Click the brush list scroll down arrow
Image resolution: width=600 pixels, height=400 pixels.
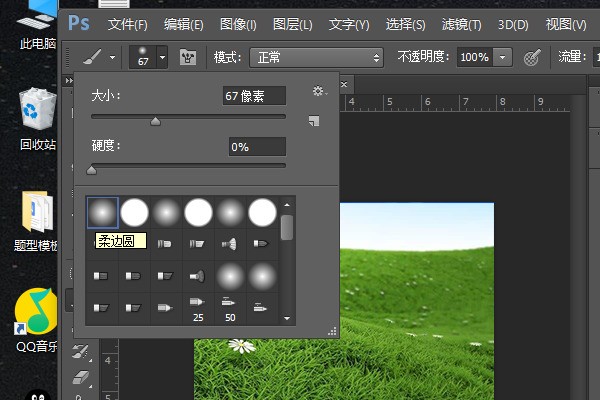(287, 318)
